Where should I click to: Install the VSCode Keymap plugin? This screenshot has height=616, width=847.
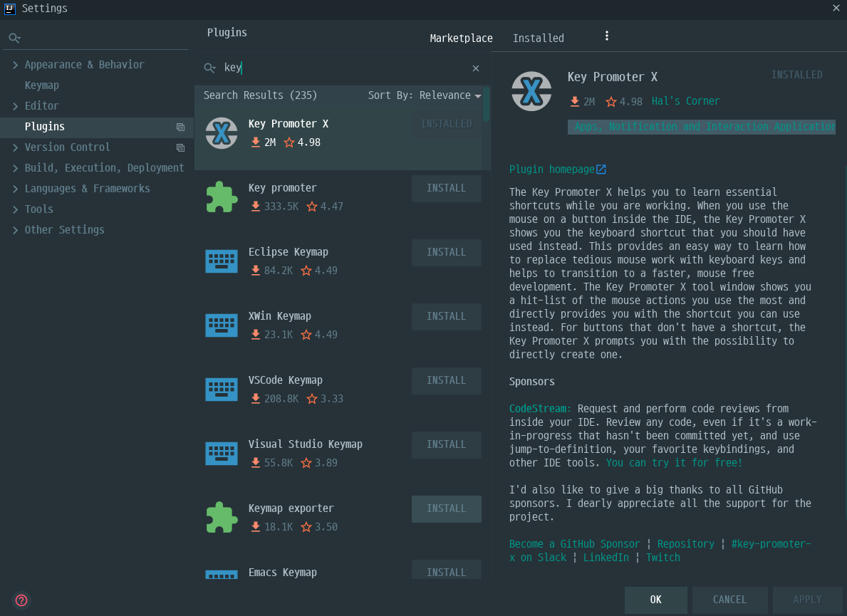click(x=446, y=380)
